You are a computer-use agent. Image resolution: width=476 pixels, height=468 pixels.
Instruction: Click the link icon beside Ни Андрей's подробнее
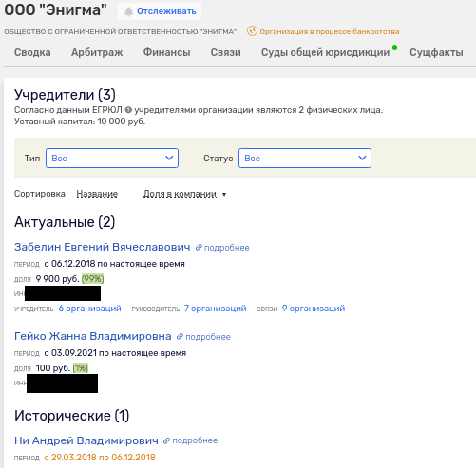tap(166, 440)
